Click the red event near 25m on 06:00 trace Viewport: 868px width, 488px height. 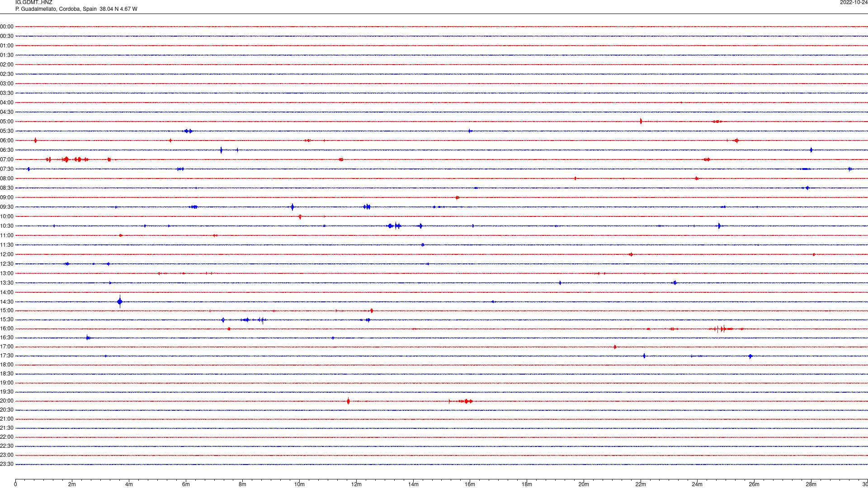(x=736, y=141)
